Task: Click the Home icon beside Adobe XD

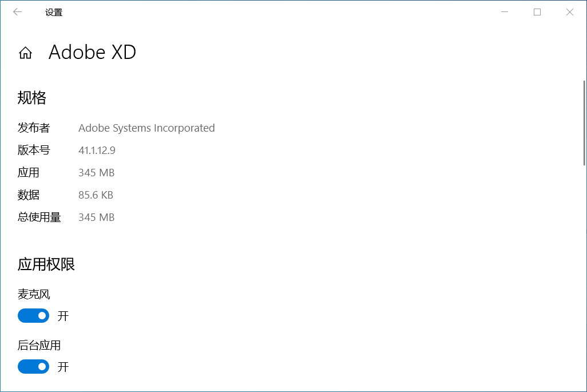Action: [x=25, y=53]
